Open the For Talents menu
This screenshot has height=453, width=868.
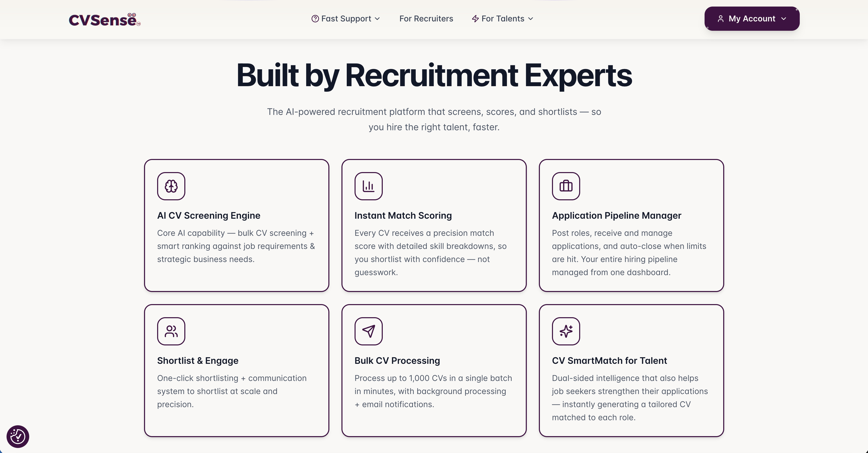point(503,19)
